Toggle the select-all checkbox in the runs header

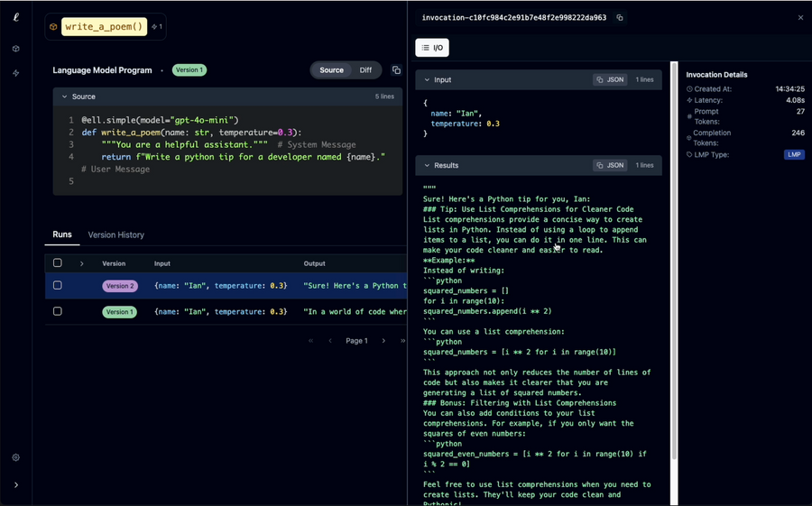58,263
